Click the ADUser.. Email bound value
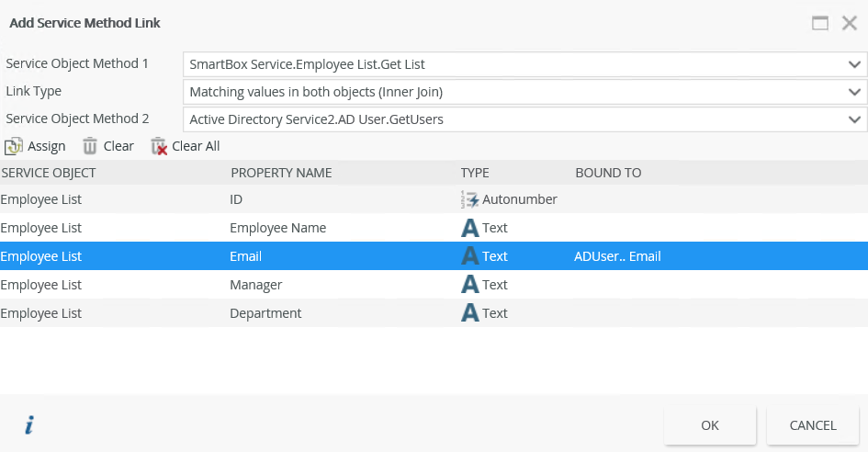 tap(617, 256)
